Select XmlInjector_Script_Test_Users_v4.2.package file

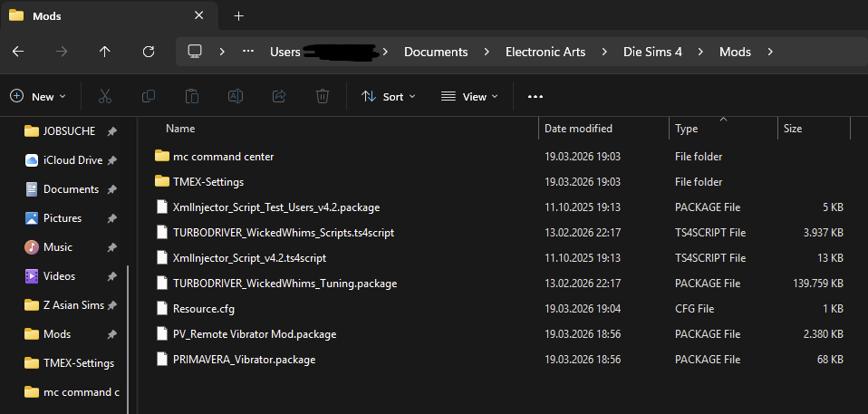click(x=276, y=207)
